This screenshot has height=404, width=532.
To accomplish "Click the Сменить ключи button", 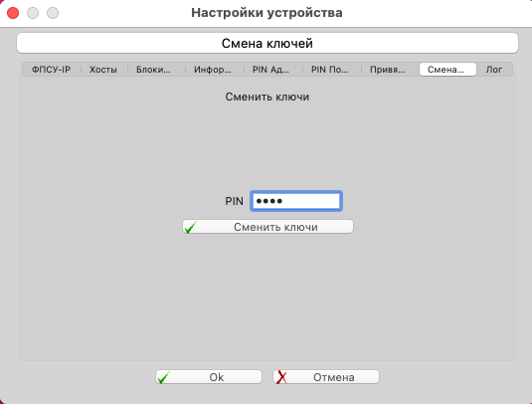I will [268, 227].
